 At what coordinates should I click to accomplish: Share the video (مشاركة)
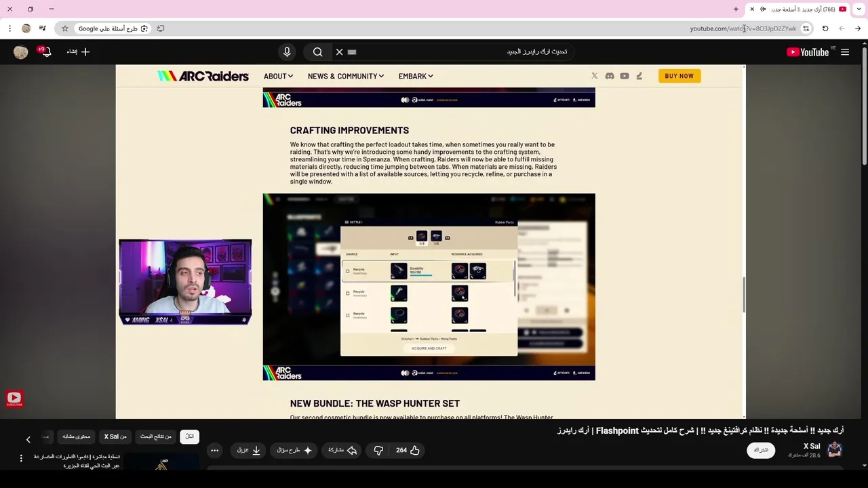343,450
